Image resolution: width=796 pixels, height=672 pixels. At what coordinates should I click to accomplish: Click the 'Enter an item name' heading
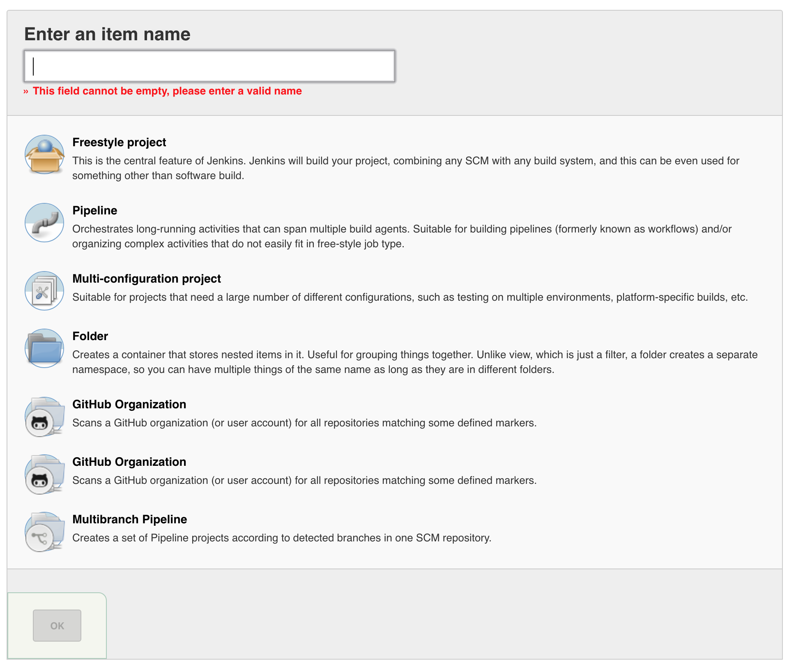[107, 34]
